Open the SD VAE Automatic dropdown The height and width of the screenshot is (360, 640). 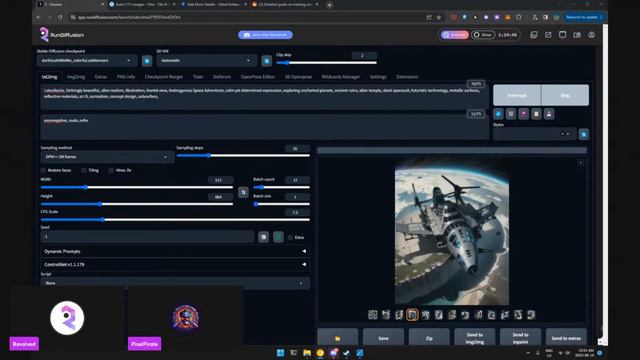click(207, 60)
